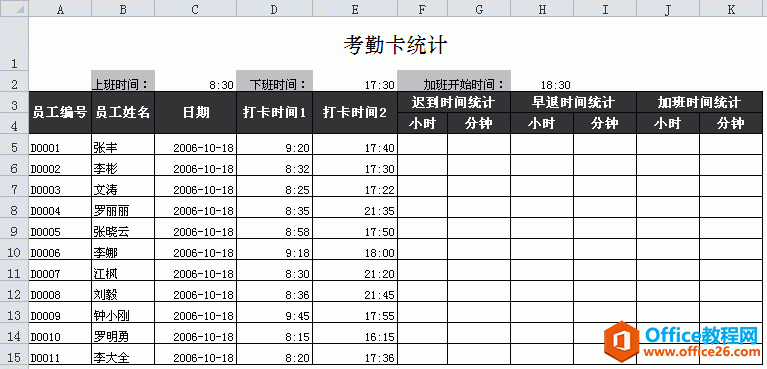Click the 17:30 off-work time cell in row 2
The image size is (767, 369).
coord(355,81)
